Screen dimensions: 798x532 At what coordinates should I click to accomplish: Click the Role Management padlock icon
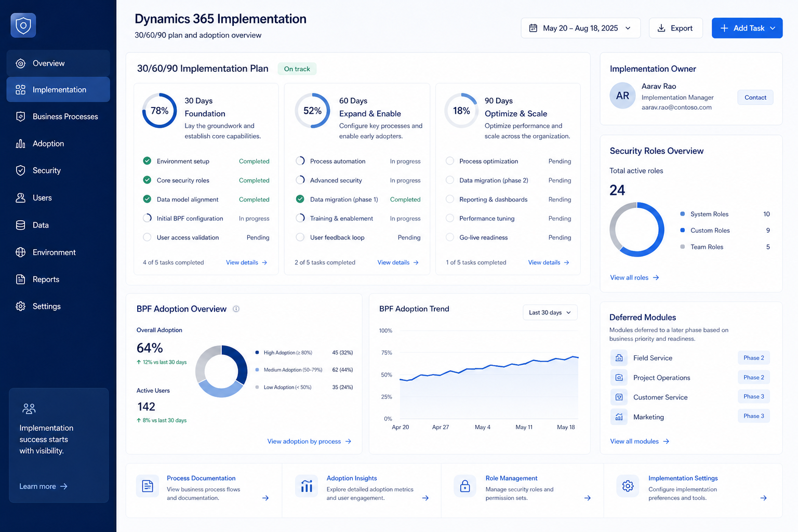(x=465, y=486)
